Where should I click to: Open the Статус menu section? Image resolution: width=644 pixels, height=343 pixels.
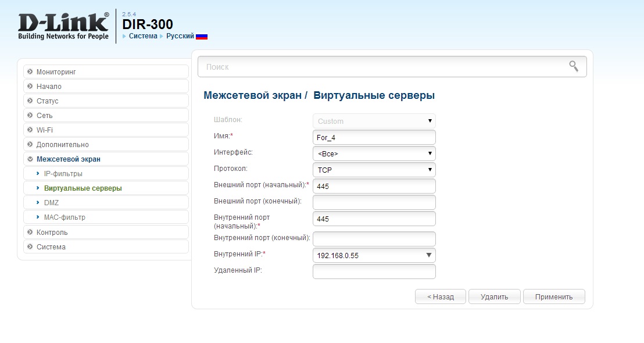(106, 101)
